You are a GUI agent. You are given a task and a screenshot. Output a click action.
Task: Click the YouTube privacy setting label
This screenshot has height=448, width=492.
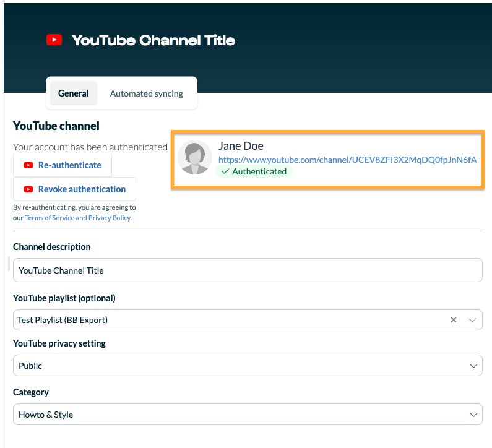pyautogui.click(x=59, y=343)
